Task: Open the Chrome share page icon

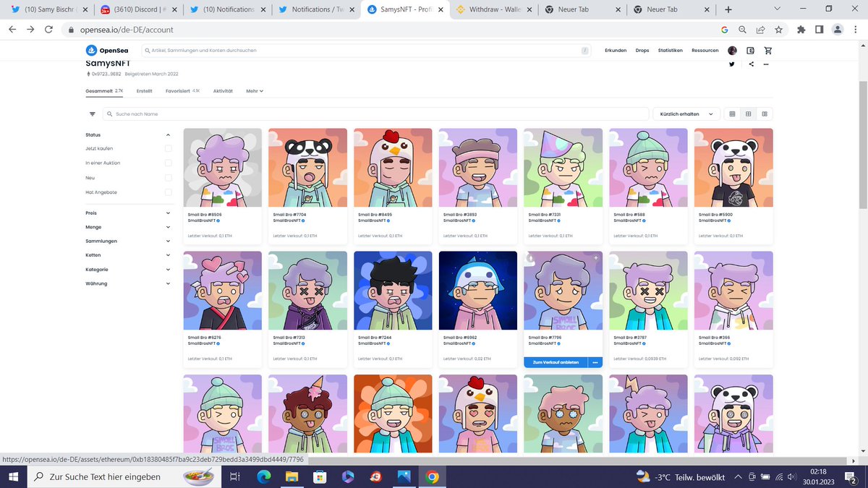Action: [x=761, y=30]
